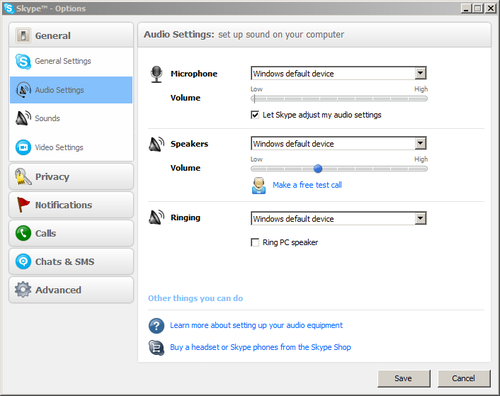This screenshot has width=500, height=396.
Task: Click the microphone volume slider handle
Action: point(254,99)
